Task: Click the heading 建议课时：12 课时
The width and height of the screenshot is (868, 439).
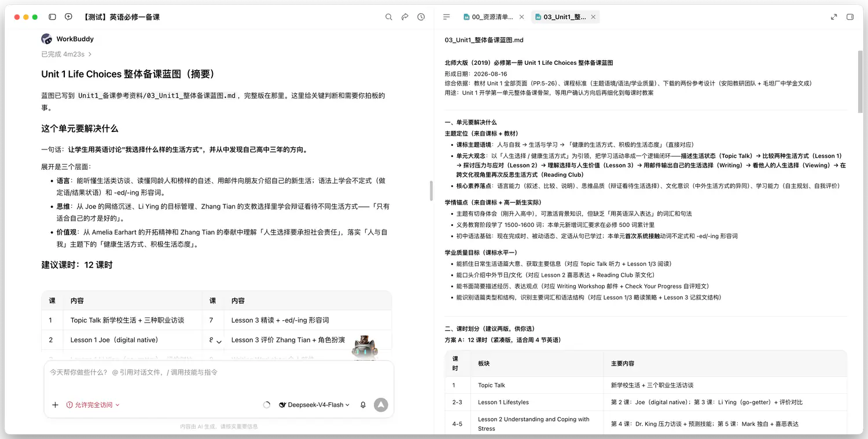Action: pos(77,265)
